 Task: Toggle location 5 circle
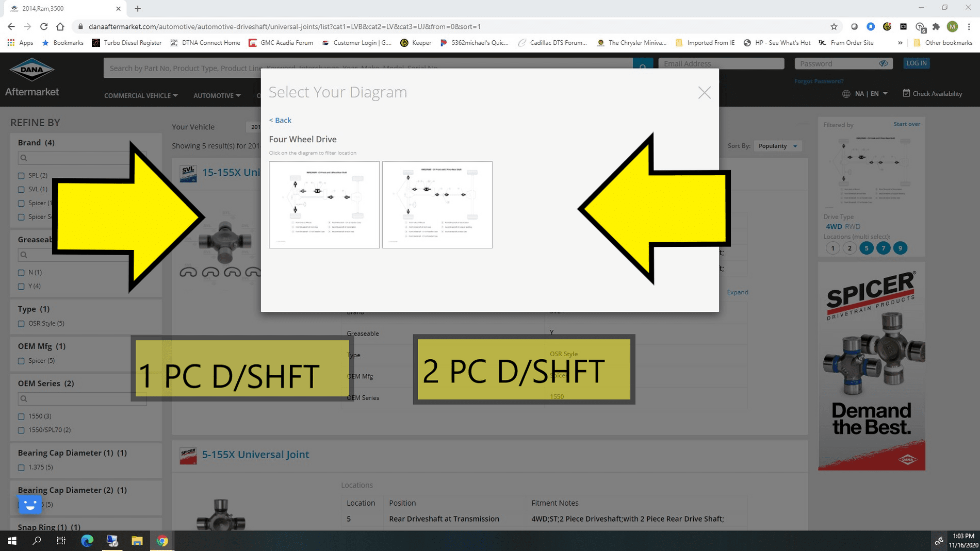867,248
